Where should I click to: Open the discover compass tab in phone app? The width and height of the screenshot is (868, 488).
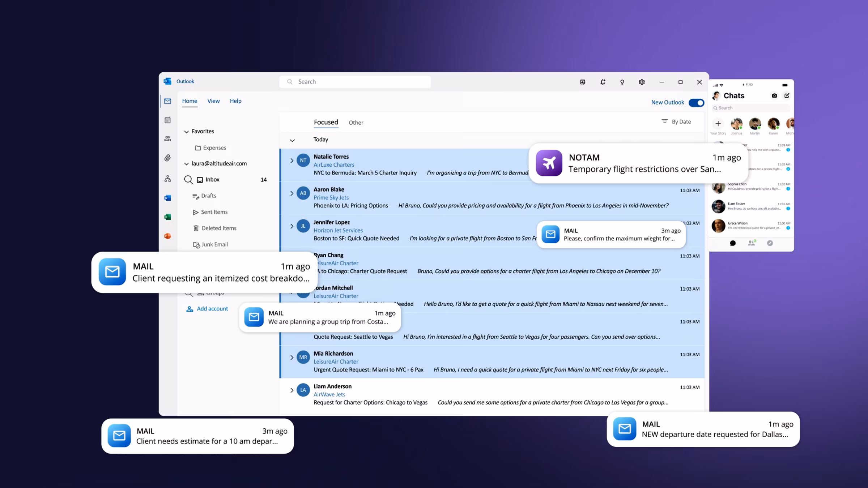(770, 243)
